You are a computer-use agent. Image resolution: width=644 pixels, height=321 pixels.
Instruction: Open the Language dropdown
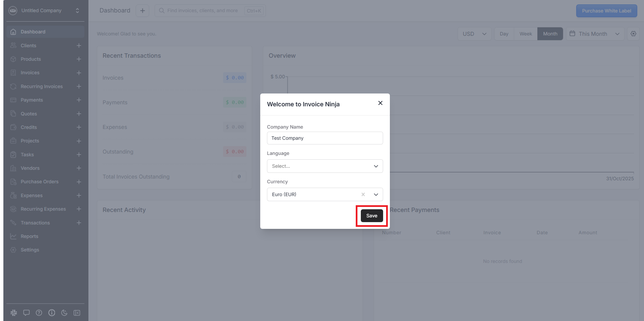pyautogui.click(x=324, y=166)
